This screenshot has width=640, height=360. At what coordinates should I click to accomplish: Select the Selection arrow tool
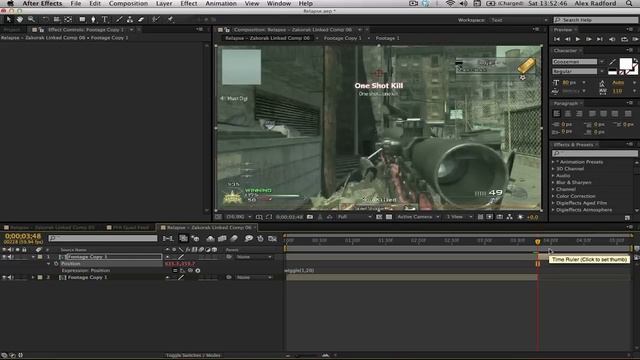pos(8,19)
